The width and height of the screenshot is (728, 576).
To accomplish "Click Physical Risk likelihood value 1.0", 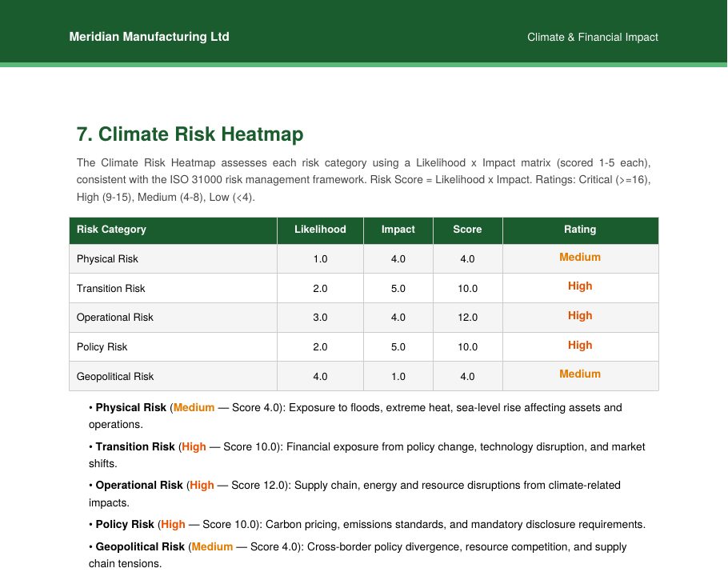I will (320, 259).
